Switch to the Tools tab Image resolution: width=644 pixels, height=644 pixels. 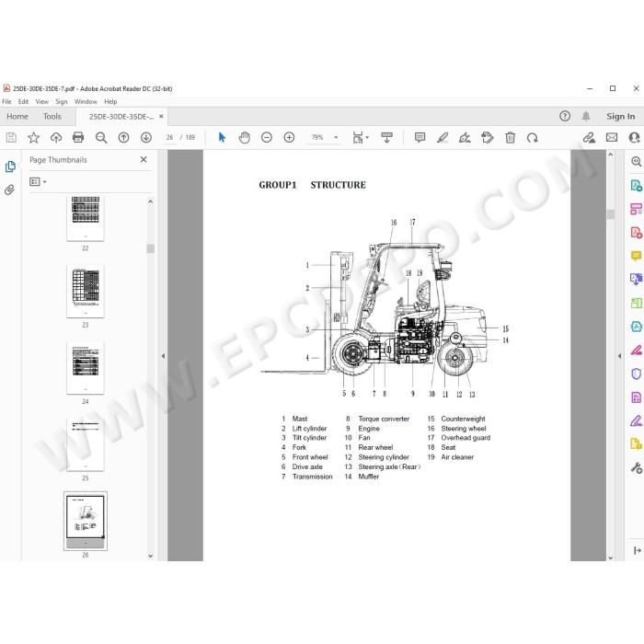(52, 117)
